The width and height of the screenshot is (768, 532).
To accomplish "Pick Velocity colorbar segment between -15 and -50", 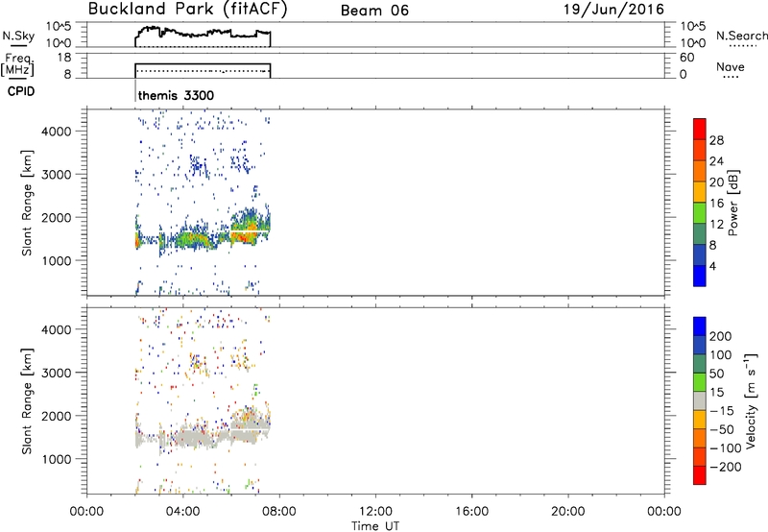I will click(x=700, y=420).
